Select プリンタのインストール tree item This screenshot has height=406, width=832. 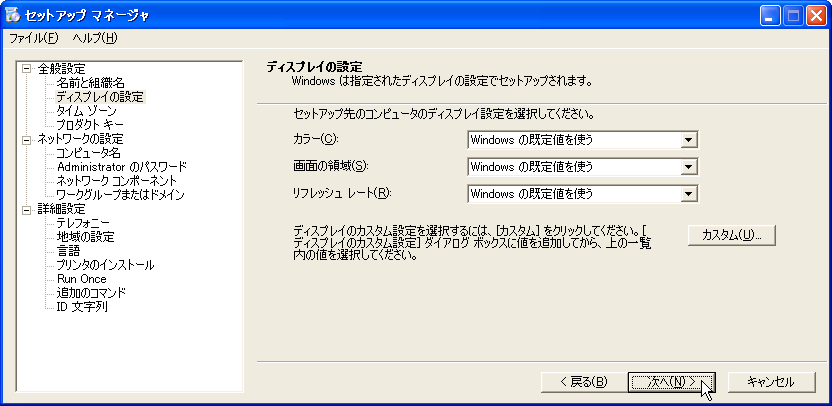[105, 265]
